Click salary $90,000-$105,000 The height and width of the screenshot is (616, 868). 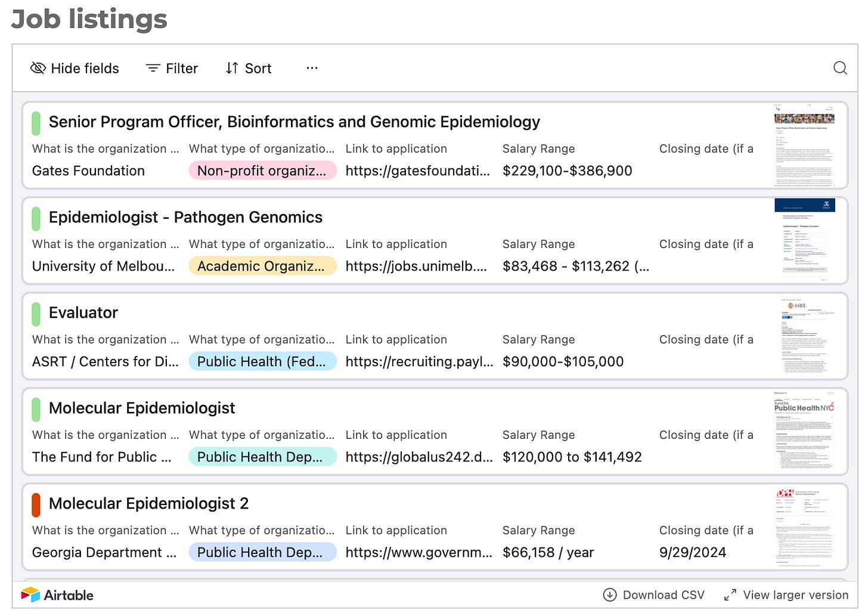pos(563,362)
